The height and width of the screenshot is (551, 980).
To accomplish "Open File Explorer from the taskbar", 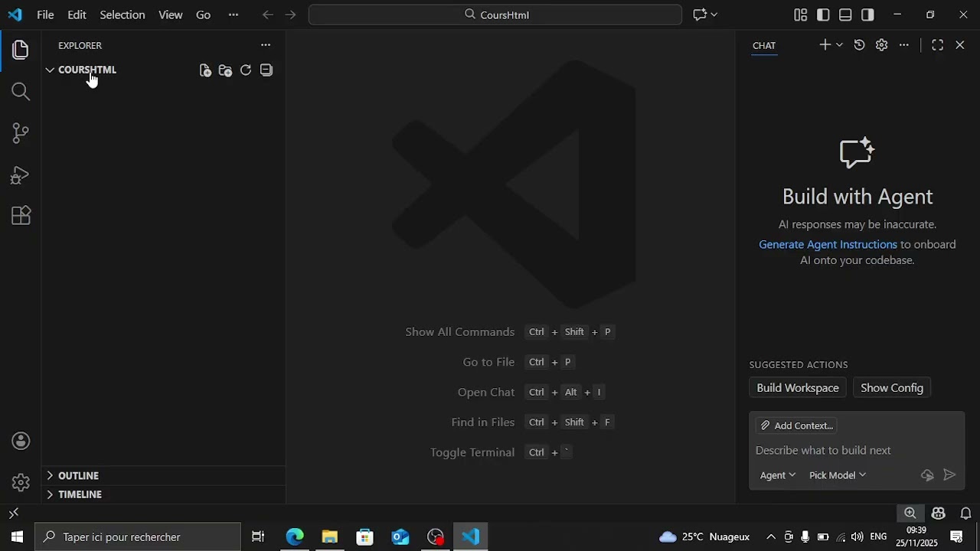I will (x=330, y=536).
